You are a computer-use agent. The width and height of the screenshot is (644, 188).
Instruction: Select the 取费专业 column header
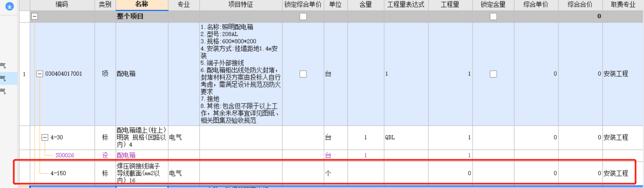coord(623,5)
